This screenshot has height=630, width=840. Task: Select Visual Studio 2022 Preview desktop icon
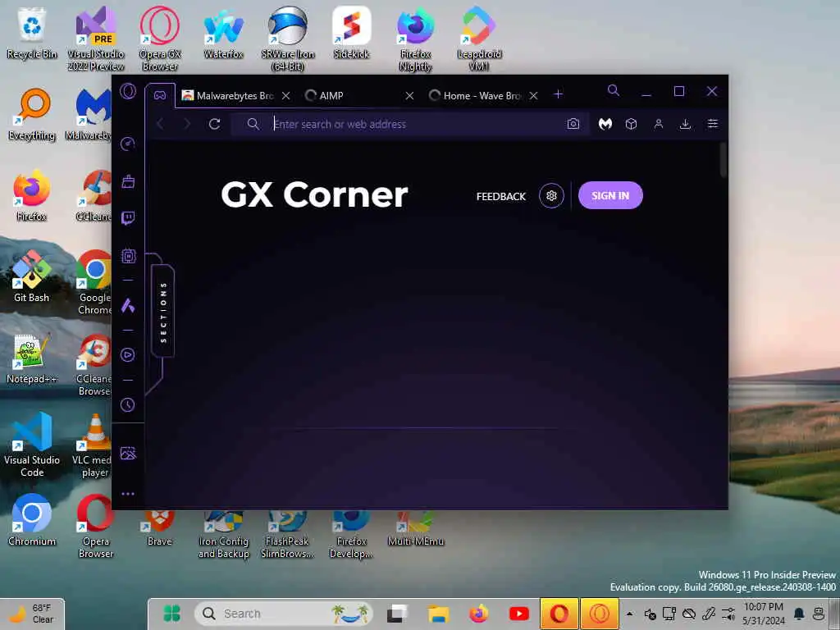click(x=96, y=39)
